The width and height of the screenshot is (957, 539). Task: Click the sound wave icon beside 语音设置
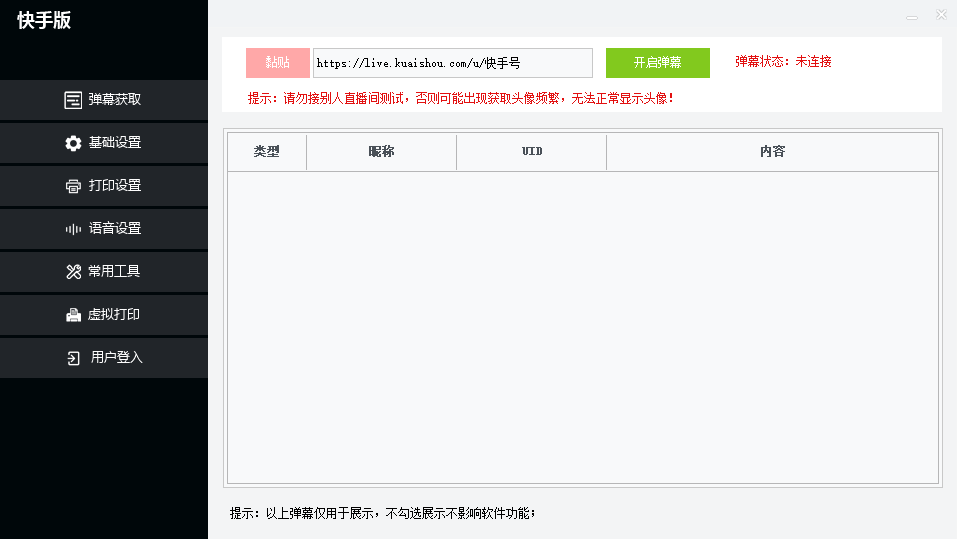click(x=73, y=229)
